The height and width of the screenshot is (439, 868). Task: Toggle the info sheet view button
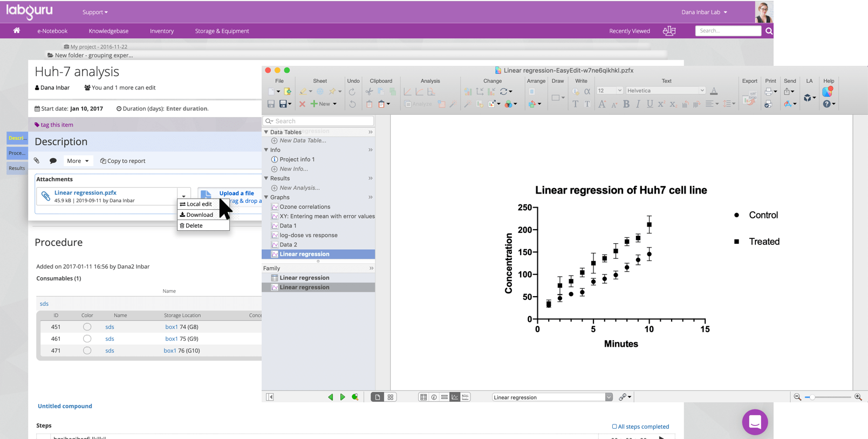pos(434,397)
